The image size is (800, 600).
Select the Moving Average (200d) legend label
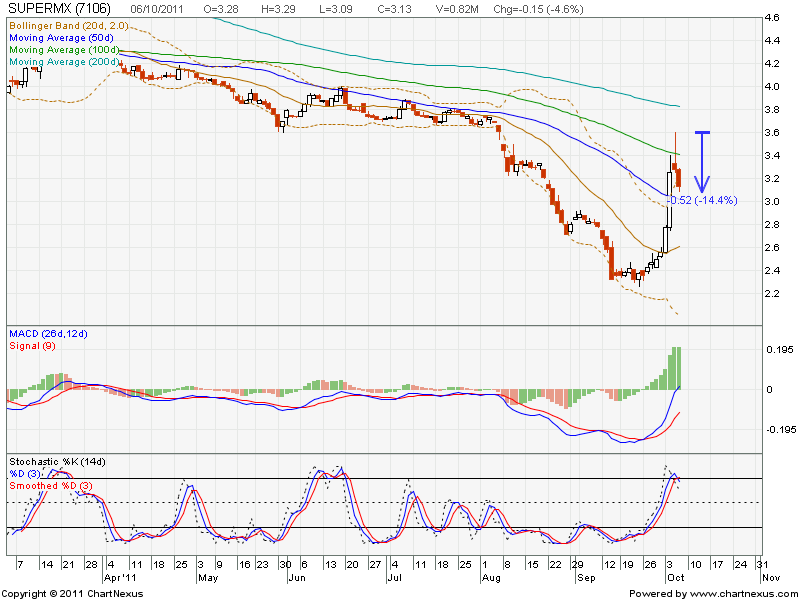[x=64, y=62]
